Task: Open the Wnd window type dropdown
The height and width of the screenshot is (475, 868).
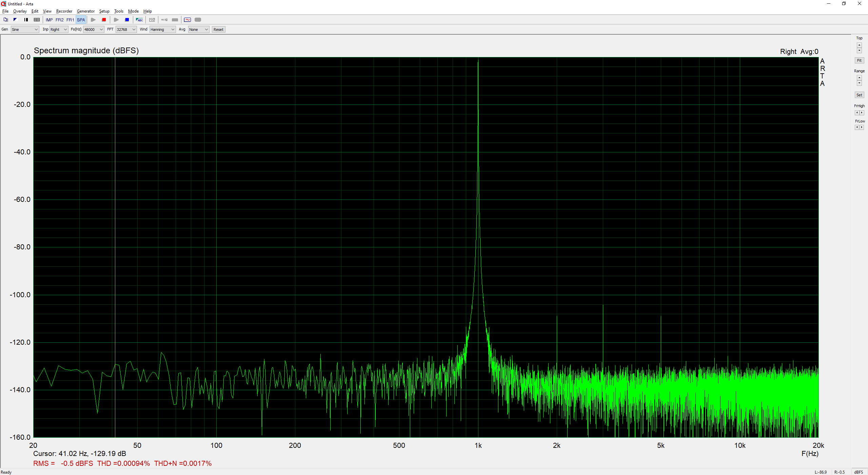Action: 162,30
